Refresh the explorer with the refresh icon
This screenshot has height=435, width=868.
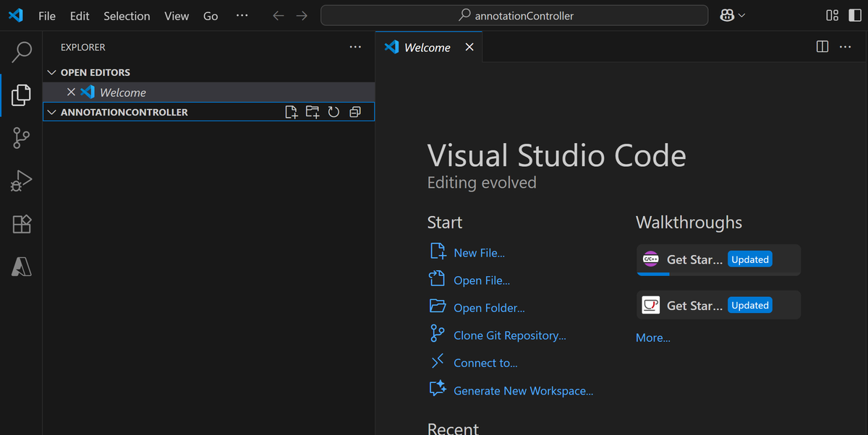(333, 112)
